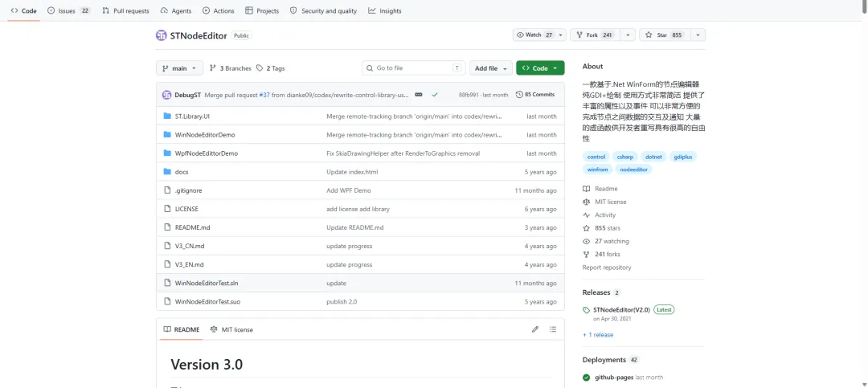Viewport: 868px width, 388px height.
Task: Star the repository
Action: tap(665, 35)
